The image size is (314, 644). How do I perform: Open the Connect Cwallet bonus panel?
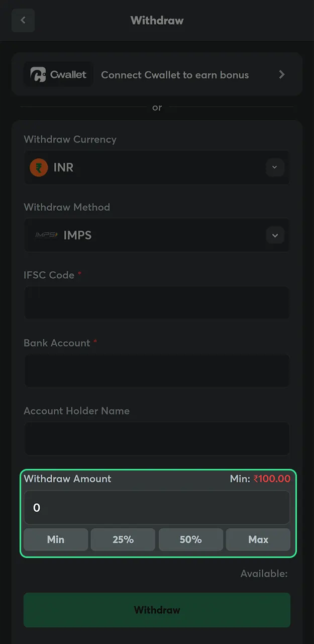pos(157,74)
